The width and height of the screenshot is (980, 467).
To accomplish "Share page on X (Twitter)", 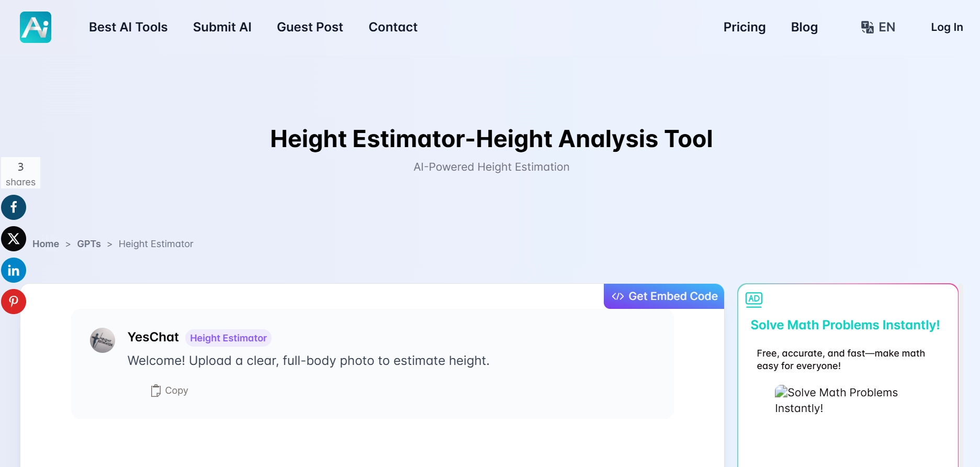I will (14, 239).
